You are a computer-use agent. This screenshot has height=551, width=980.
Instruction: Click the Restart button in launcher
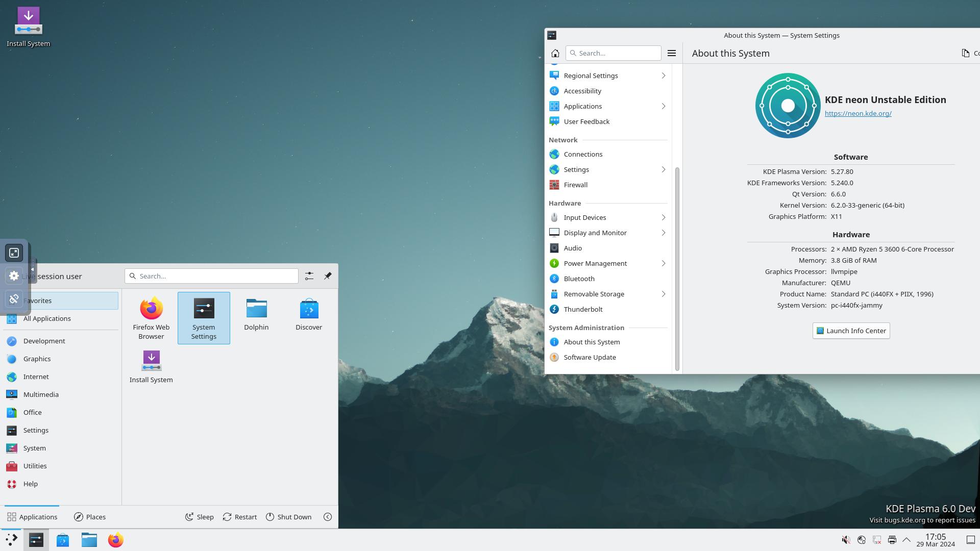click(x=240, y=517)
